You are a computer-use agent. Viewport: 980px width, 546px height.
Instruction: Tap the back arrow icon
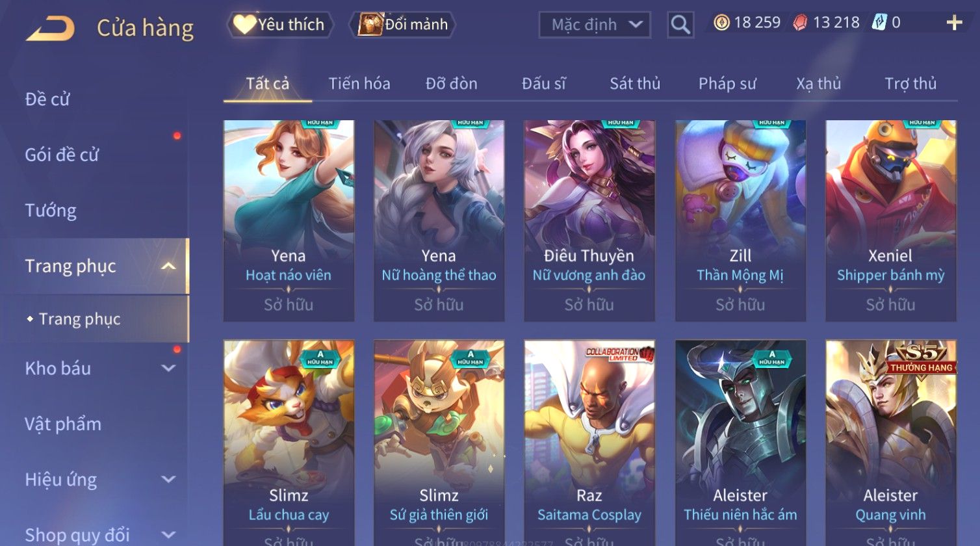click(x=51, y=29)
